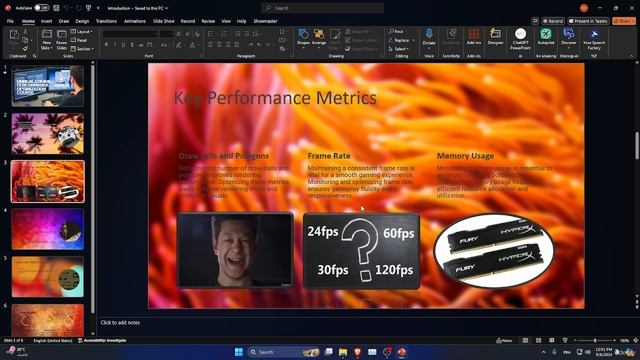Image resolution: width=640 pixels, height=360 pixels.
Task: Select the fps question mark image
Action: [x=361, y=251]
